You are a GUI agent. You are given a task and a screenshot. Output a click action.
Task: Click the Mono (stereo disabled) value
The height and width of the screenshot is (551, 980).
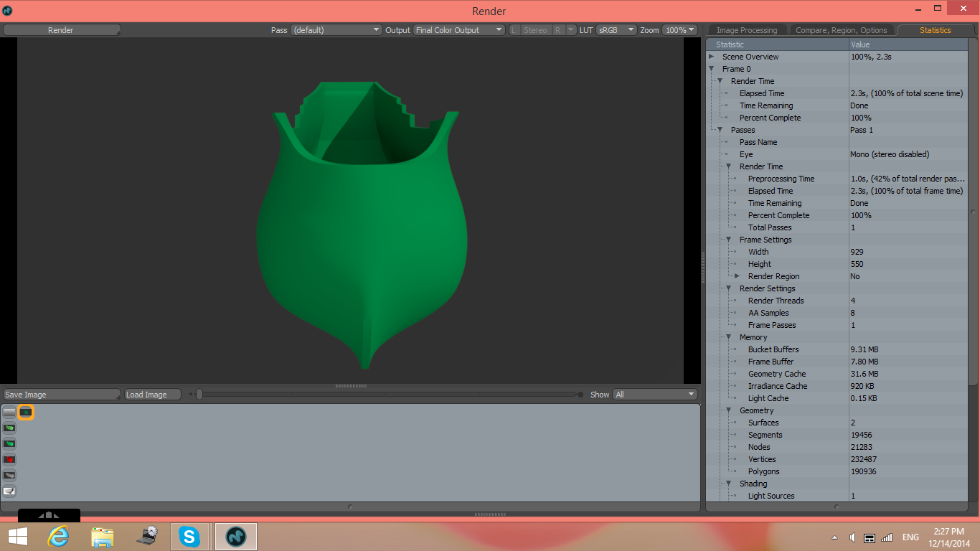tap(890, 154)
